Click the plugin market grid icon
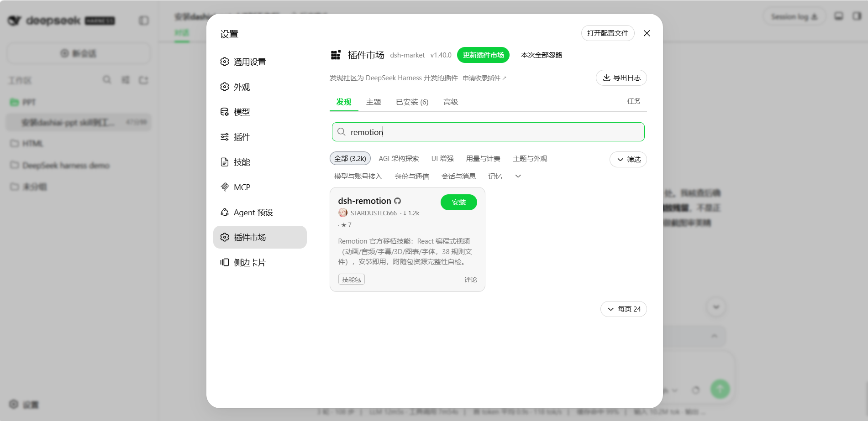 (336, 55)
